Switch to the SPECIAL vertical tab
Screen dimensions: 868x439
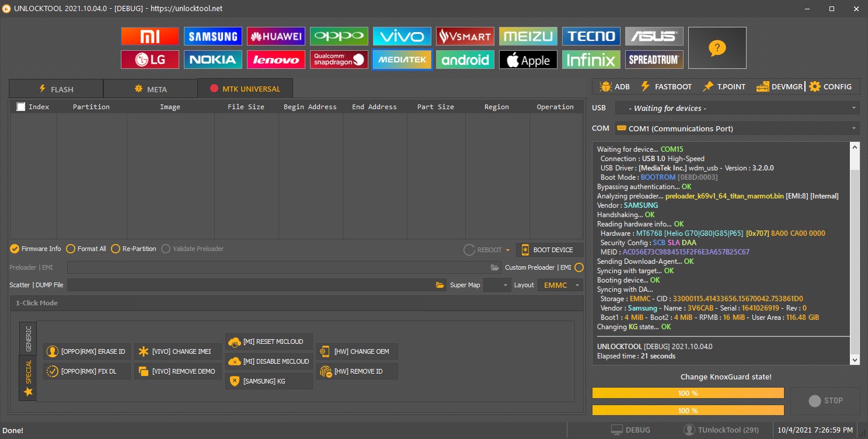click(x=28, y=378)
